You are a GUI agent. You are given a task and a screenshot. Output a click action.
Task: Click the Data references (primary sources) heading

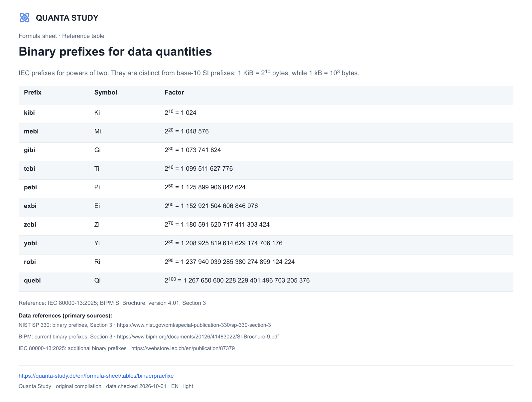tap(66, 315)
